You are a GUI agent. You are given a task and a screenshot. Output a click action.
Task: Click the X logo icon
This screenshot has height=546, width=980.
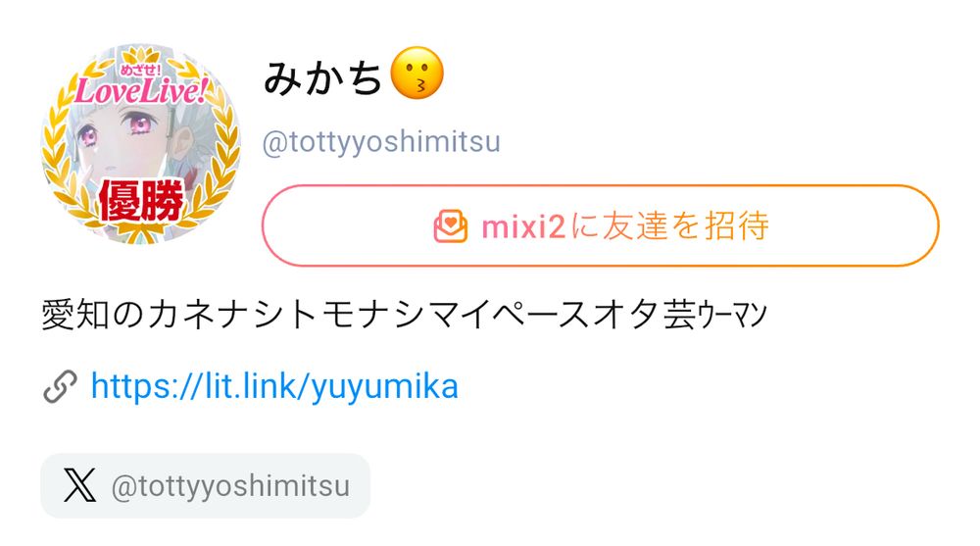(x=80, y=485)
